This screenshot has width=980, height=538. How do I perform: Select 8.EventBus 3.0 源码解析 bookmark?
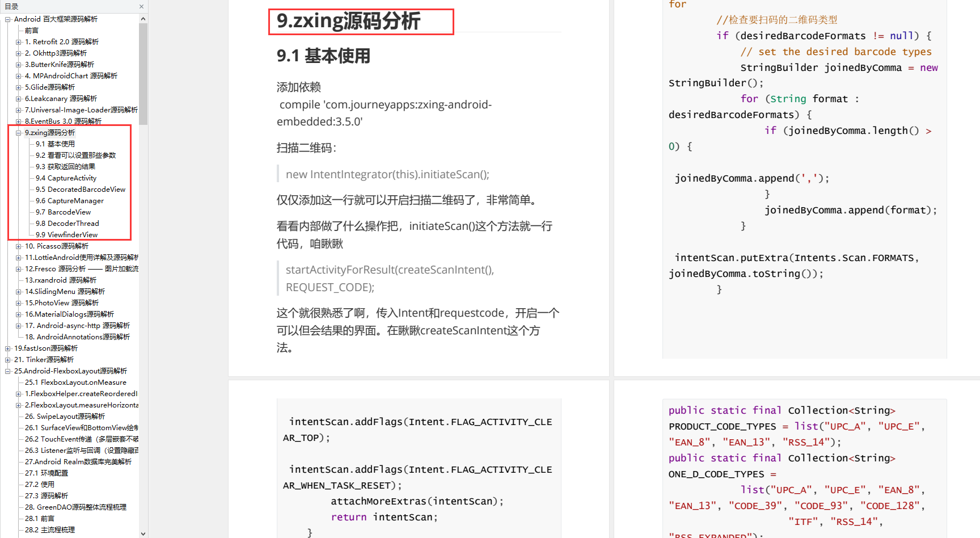(63, 121)
